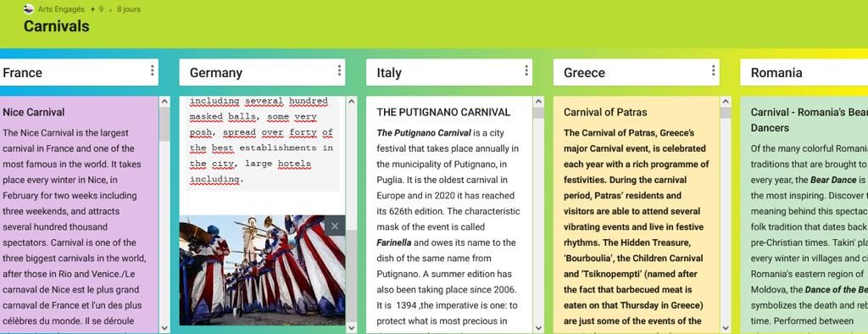Click the 8 jours timestamp

129,9
